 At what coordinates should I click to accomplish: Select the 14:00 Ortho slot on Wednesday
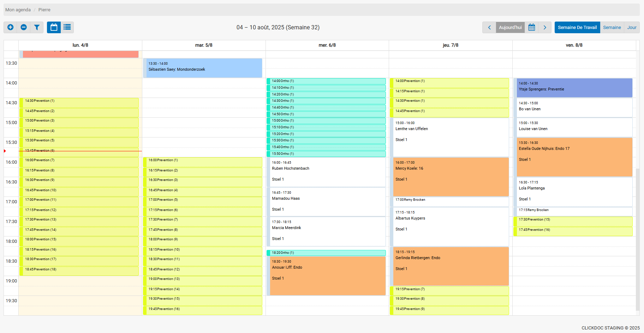(326, 81)
